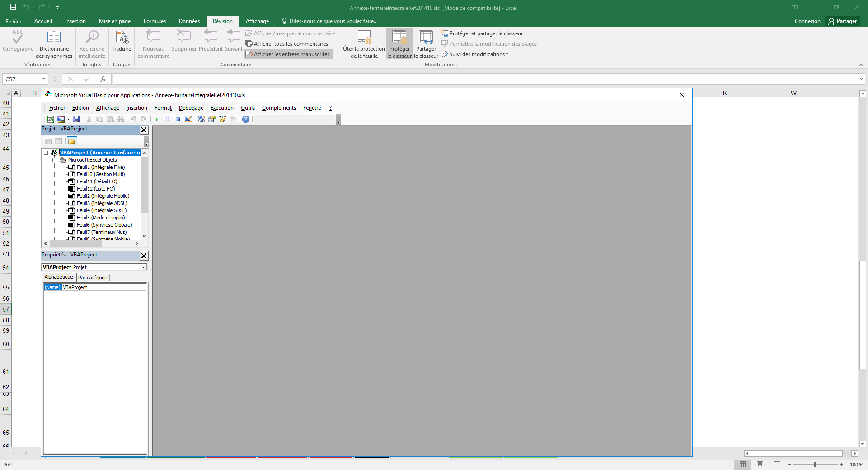
Task: Collapse the Microsoft Excel Objets folder
Action: click(55, 159)
